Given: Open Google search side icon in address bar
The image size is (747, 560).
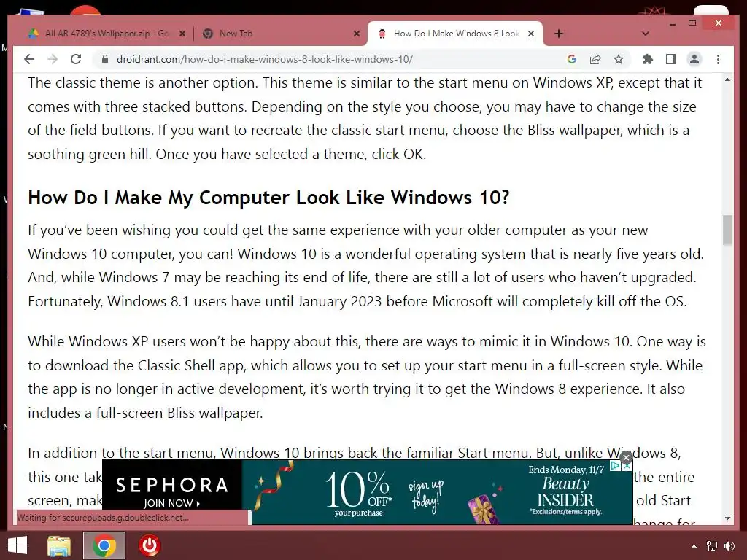Looking at the screenshot, I should [x=572, y=59].
